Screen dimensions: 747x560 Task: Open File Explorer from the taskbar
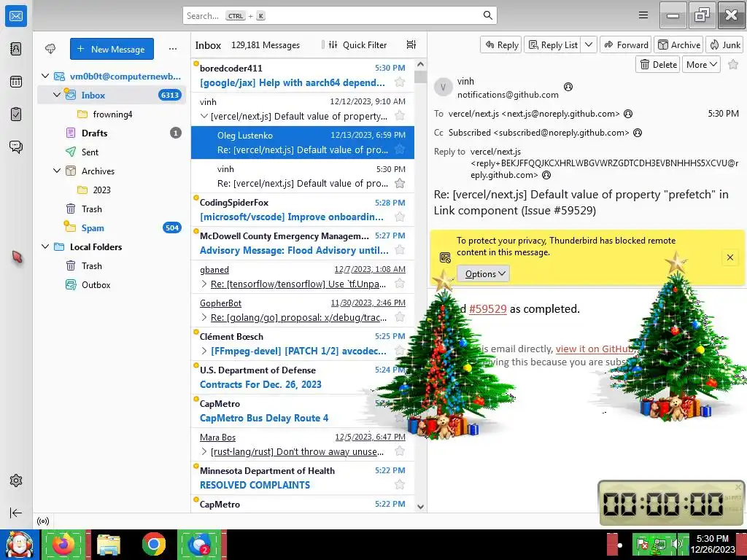pyautogui.click(x=109, y=544)
